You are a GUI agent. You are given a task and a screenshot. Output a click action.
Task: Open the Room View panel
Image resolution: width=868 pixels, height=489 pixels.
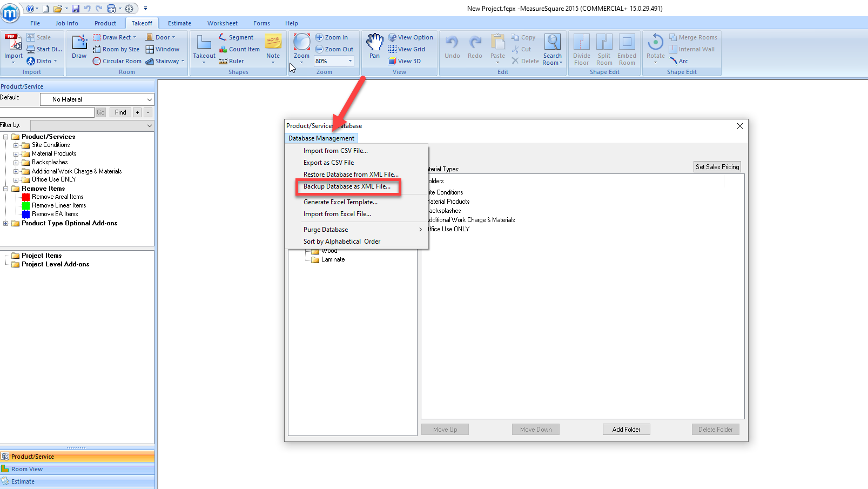point(77,469)
